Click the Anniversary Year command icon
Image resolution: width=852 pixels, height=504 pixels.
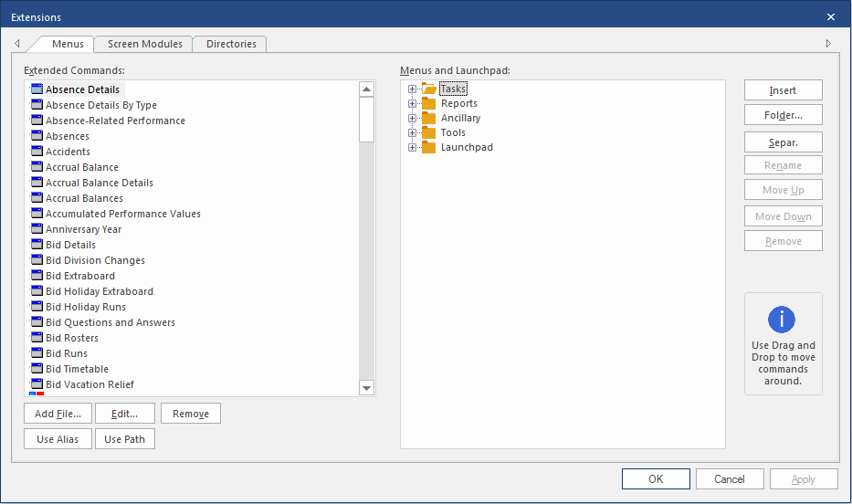pos(37,229)
